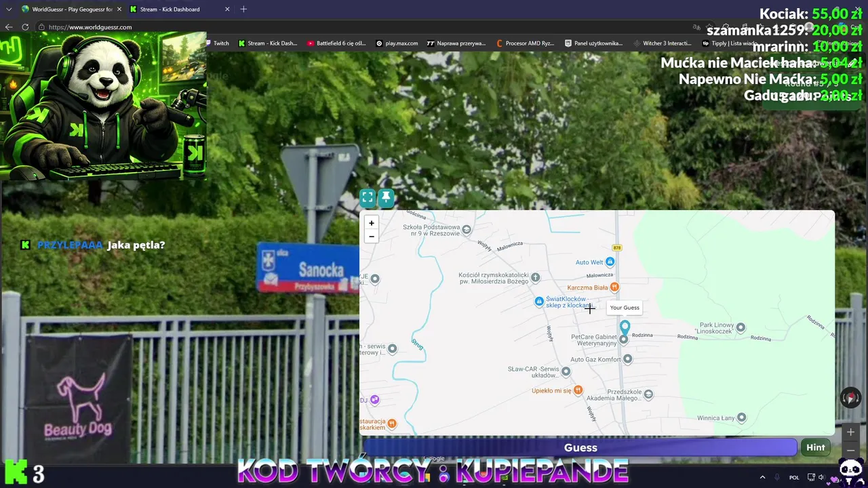Close the WorldGuessr tab
868x488 pixels.
click(119, 9)
